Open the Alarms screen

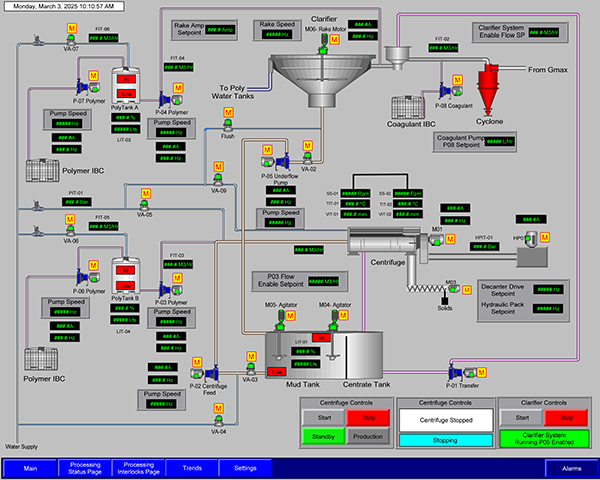point(571,467)
